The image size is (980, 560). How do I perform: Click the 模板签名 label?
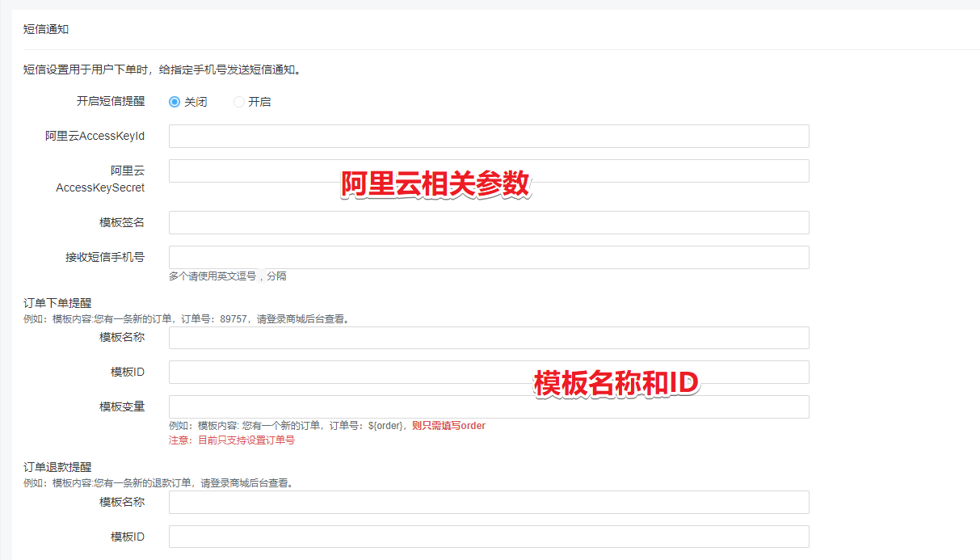[122, 222]
